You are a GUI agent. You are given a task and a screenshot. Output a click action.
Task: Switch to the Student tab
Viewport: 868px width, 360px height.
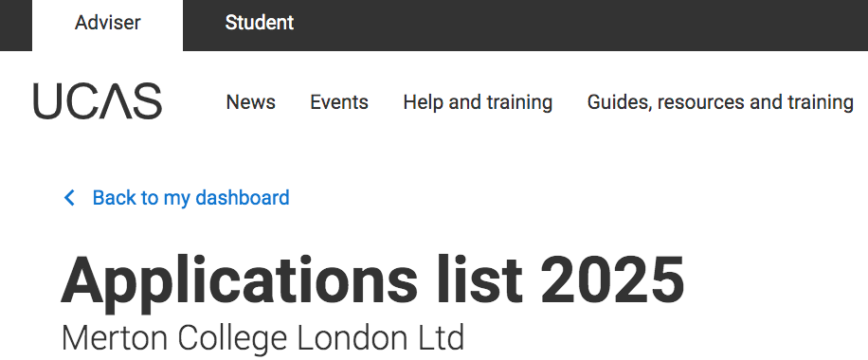tap(259, 23)
